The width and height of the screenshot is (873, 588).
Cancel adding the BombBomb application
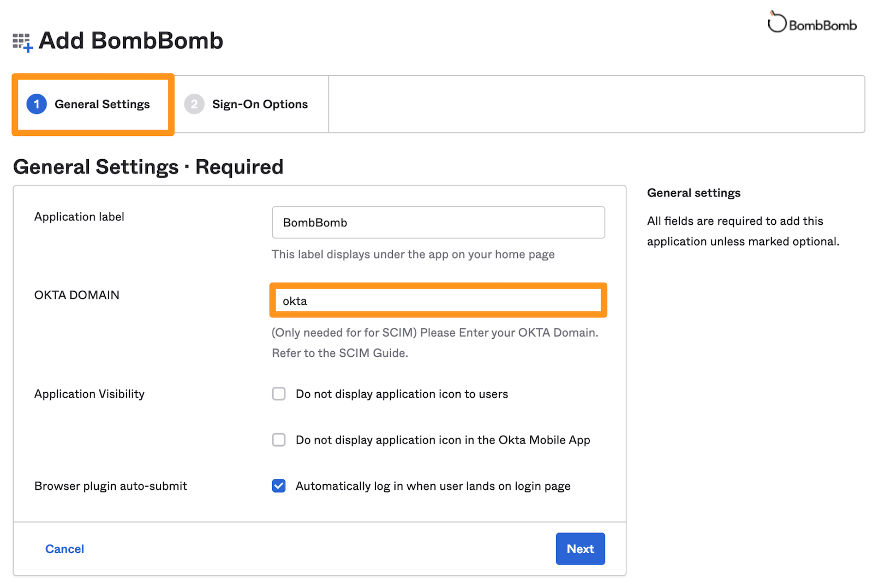click(x=64, y=549)
